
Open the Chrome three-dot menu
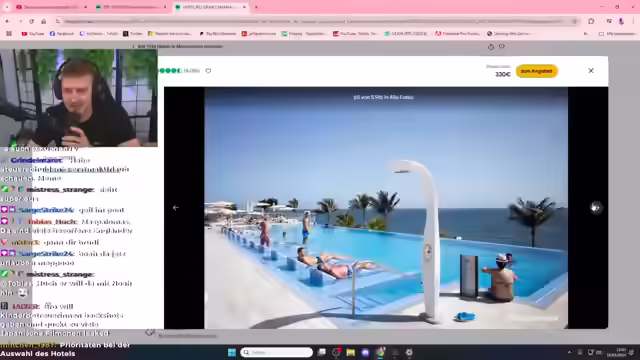pyautogui.click(x=633, y=21)
